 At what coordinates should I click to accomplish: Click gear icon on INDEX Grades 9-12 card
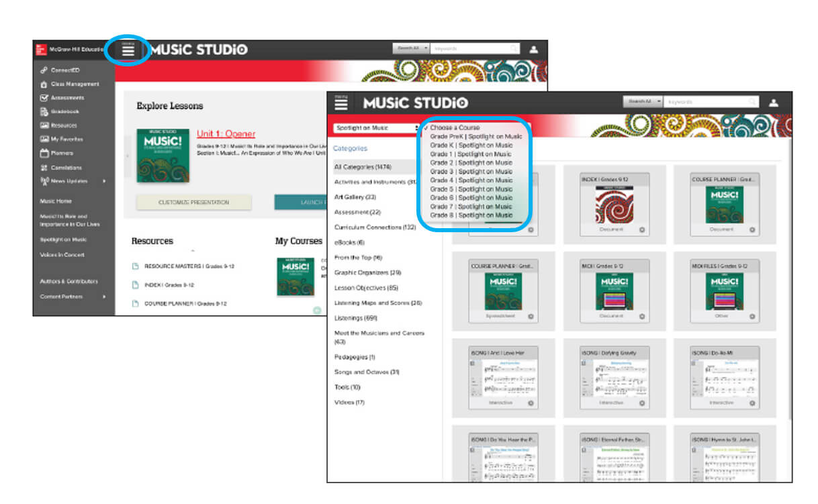(x=641, y=230)
